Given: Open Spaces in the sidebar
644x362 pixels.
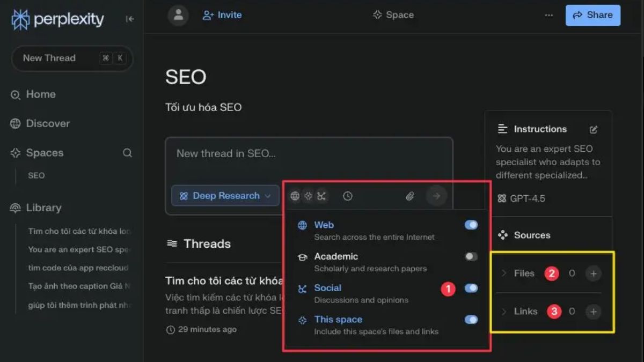Looking at the screenshot, I should click(37, 153).
